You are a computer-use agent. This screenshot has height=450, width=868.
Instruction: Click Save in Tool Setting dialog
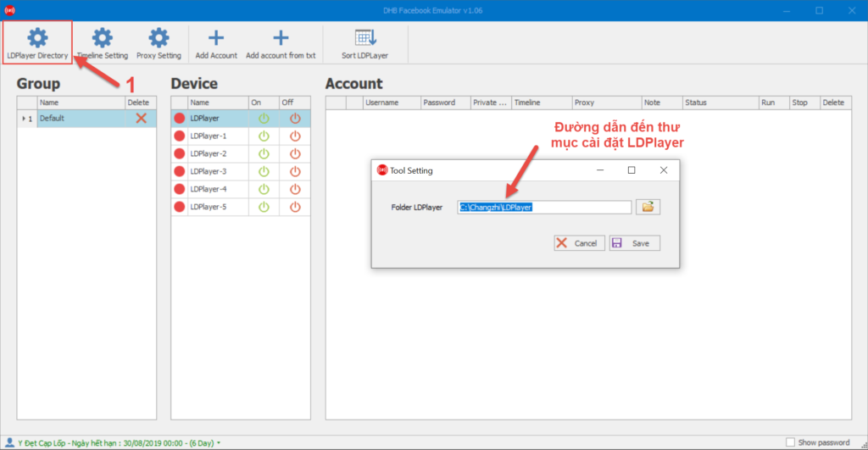click(x=634, y=243)
